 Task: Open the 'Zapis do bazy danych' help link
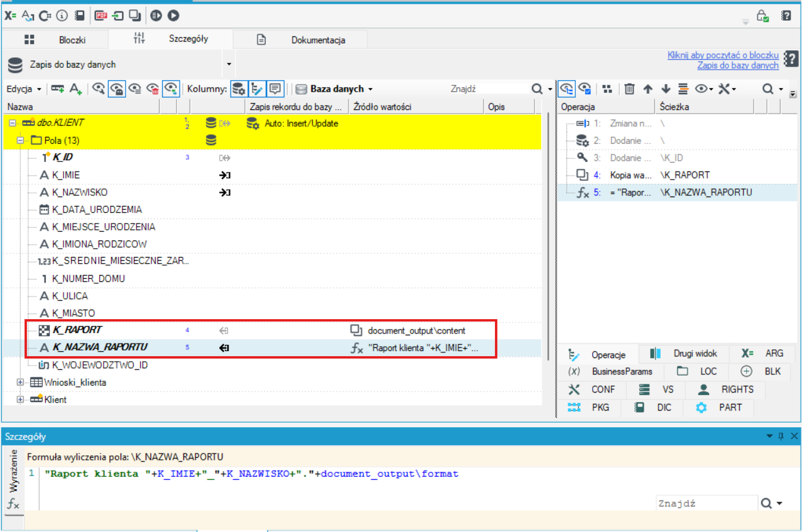738,65
